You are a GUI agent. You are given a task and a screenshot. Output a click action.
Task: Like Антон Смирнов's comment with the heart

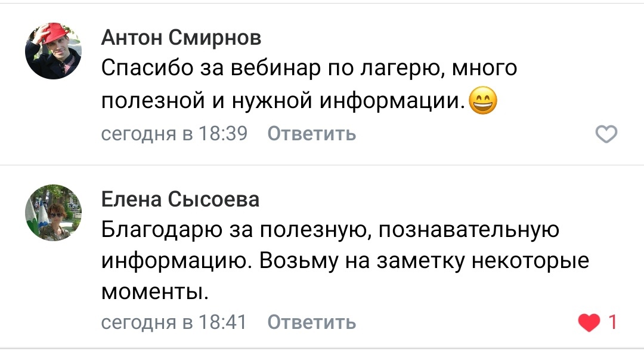tap(606, 135)
